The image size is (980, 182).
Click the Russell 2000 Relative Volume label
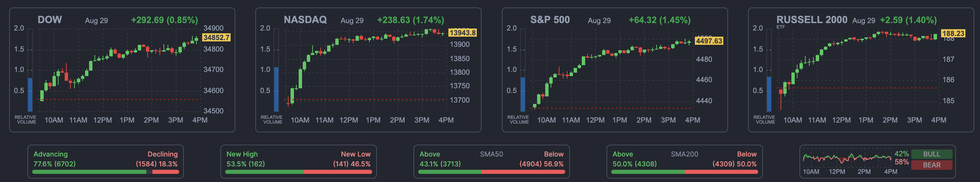tap(764, 120)
